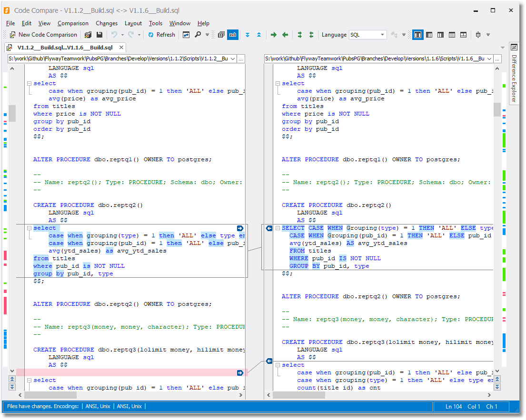The image size is (526, 420).
Task: Undo the last change
Action: 114,34
